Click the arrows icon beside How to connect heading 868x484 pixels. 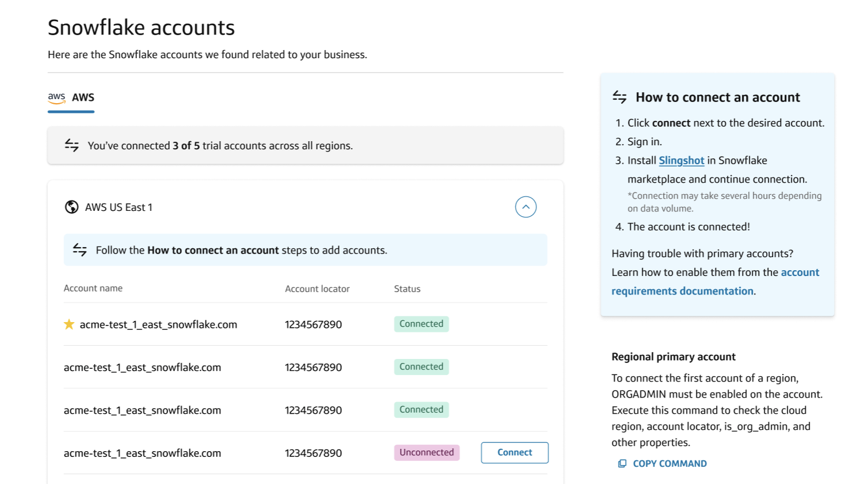pyautogui.click(x=619, y=97)
